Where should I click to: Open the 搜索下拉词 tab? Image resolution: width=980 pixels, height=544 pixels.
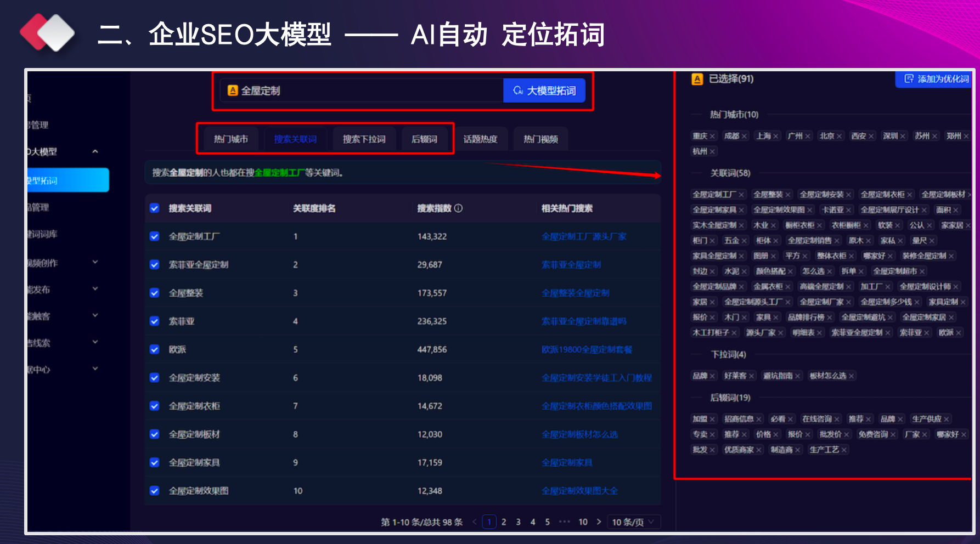click(x=364, y=139)
